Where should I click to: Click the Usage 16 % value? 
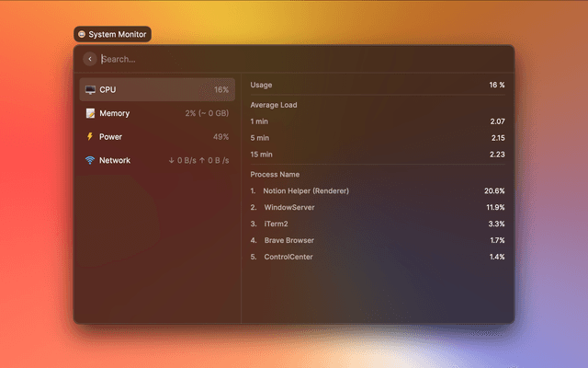tap(496, 85)
